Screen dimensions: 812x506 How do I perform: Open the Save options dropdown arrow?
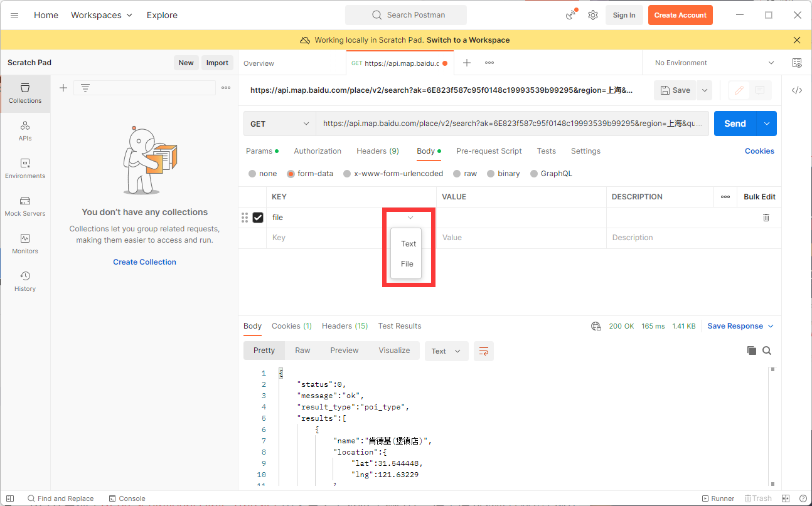tap(705, 90)
